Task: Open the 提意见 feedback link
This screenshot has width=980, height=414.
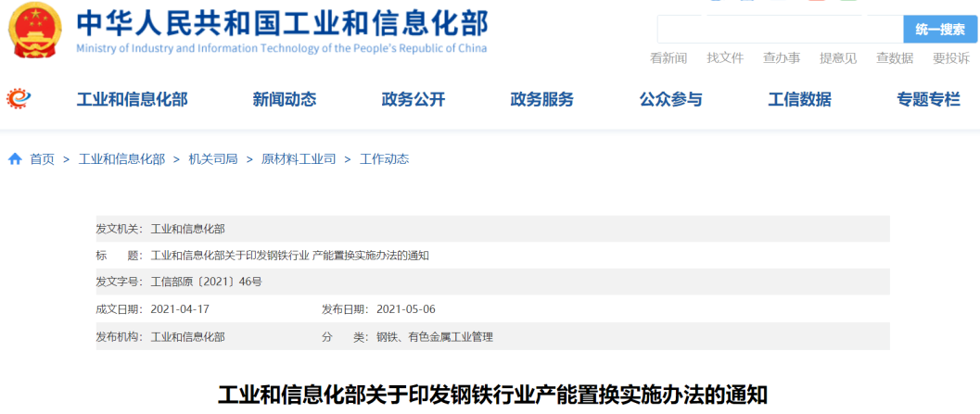Action: pos(838,58)
